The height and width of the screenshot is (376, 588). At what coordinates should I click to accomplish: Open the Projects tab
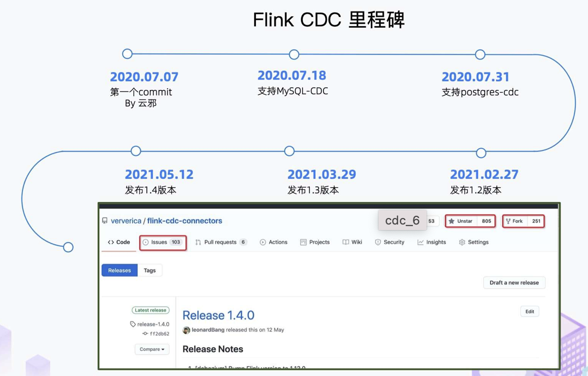coord(315,242)
